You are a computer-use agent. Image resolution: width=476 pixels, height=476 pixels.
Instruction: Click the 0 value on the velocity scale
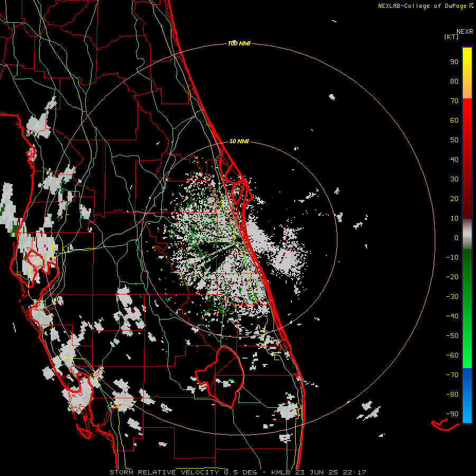click(456, 238)
